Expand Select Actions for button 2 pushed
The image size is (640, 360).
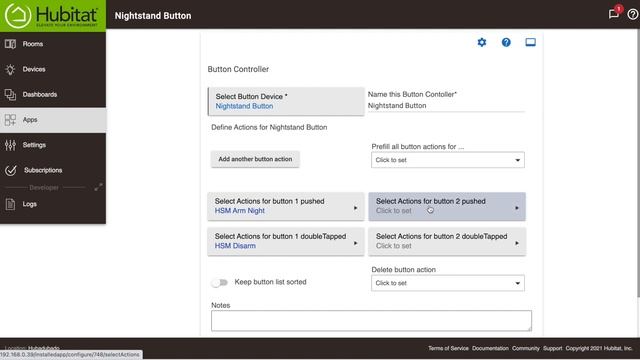(447, 206)
